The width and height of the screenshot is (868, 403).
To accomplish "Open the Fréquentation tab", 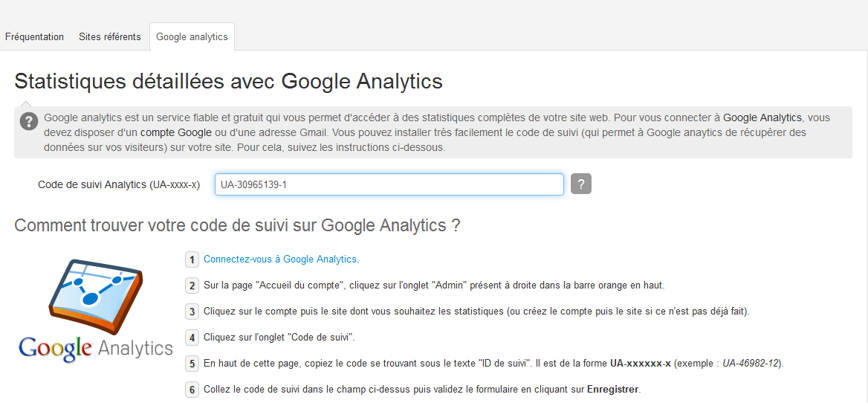I will click(34, 37).
